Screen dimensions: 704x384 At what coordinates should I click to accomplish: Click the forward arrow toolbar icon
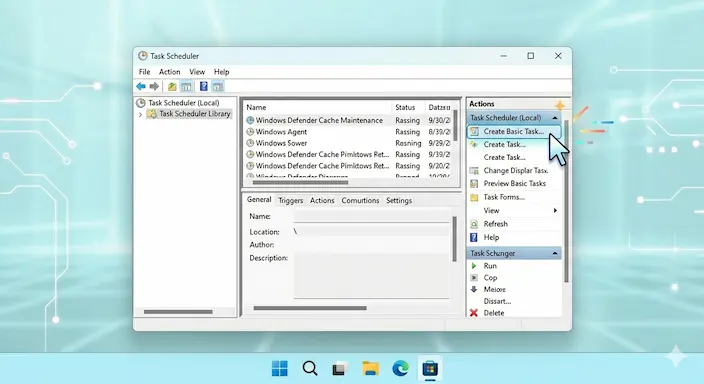tap(154, 86)
